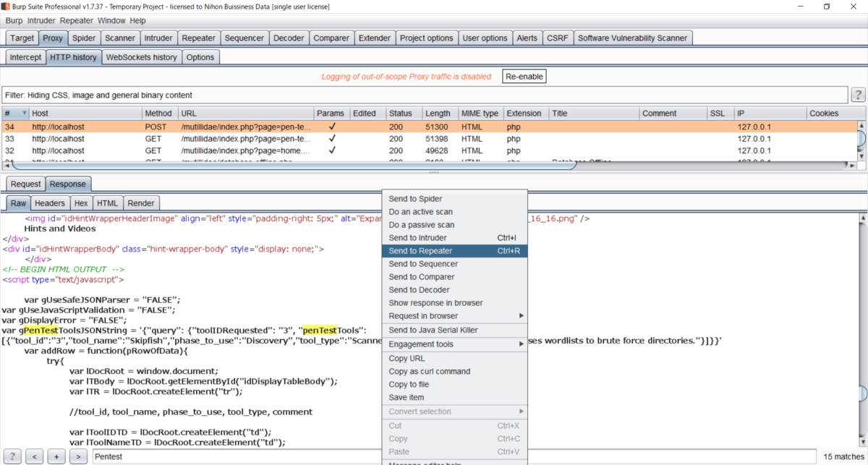This screenshot has height=465, width=868.
Task: Switch to the Spider tab
Action: tap(84, 38)
